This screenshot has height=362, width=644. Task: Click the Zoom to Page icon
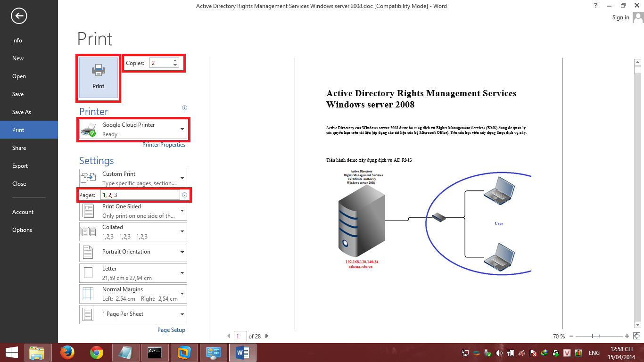click(x=636, y=336)
